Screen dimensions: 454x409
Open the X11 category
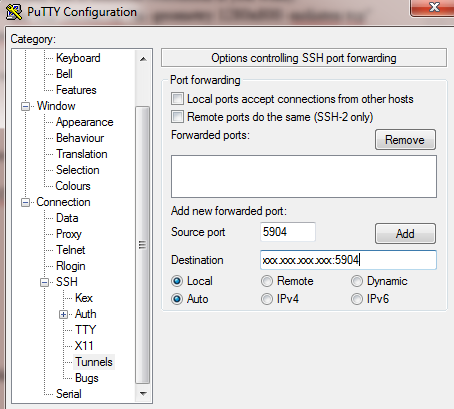(x=84, y=346)
